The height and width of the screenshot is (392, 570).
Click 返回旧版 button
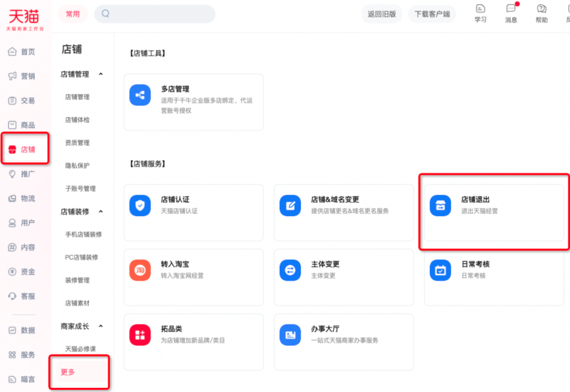click(x=382, y=14)
